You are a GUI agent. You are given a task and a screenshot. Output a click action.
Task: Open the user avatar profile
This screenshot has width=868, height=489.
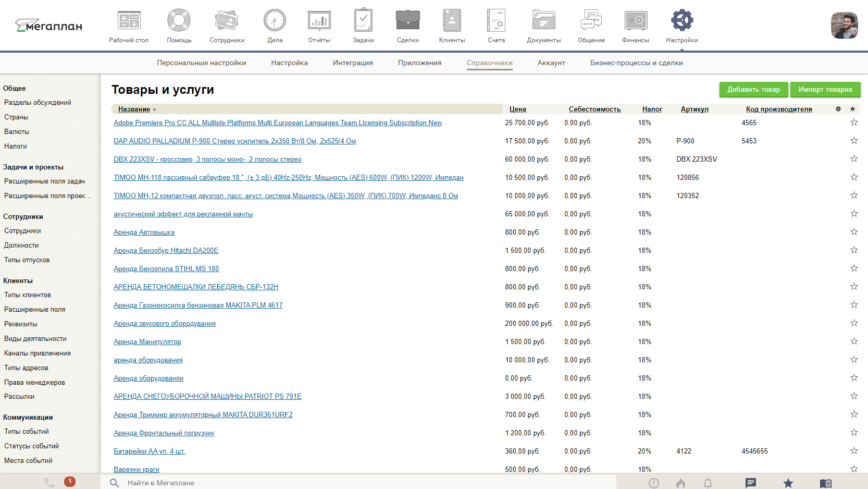click(844, 26)
